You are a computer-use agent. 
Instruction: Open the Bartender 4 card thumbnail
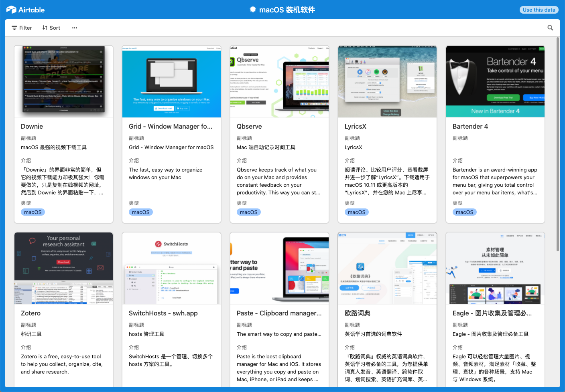(495, 81)
